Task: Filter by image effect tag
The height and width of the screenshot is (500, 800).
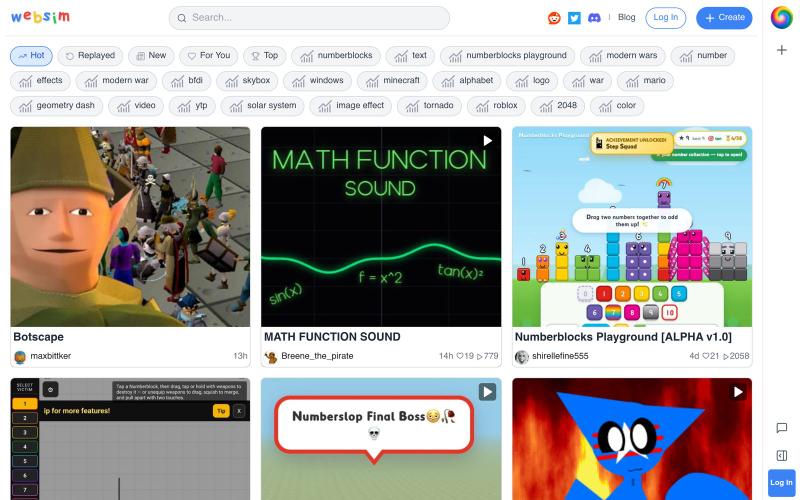Action: [x=351, y=106]
